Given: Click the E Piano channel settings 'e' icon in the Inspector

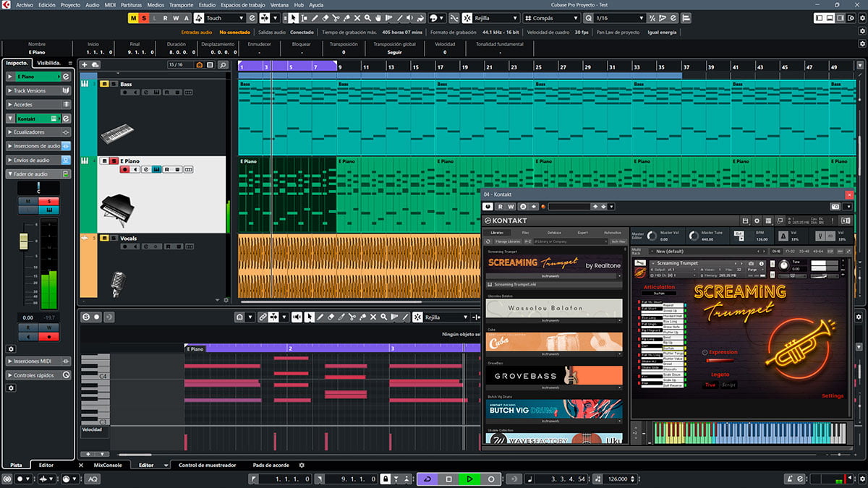Looking at the screenshot, I should coord(66,77).
